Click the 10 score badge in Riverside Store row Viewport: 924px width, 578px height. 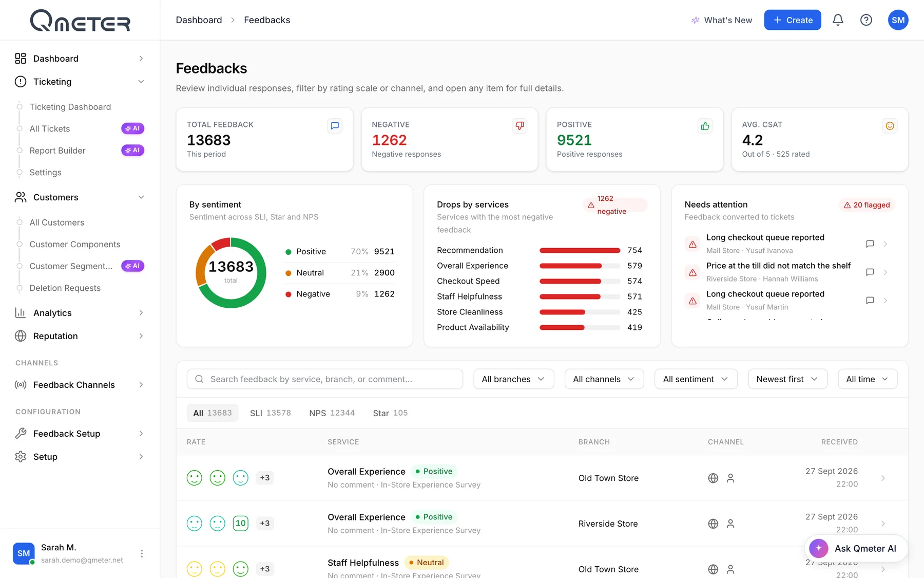(x=241, y=524)
